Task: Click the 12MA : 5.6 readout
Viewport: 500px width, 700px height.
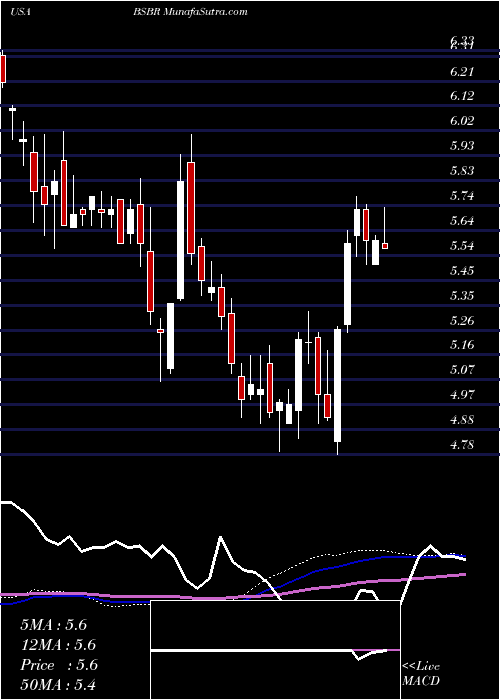Action: (58, 645)
